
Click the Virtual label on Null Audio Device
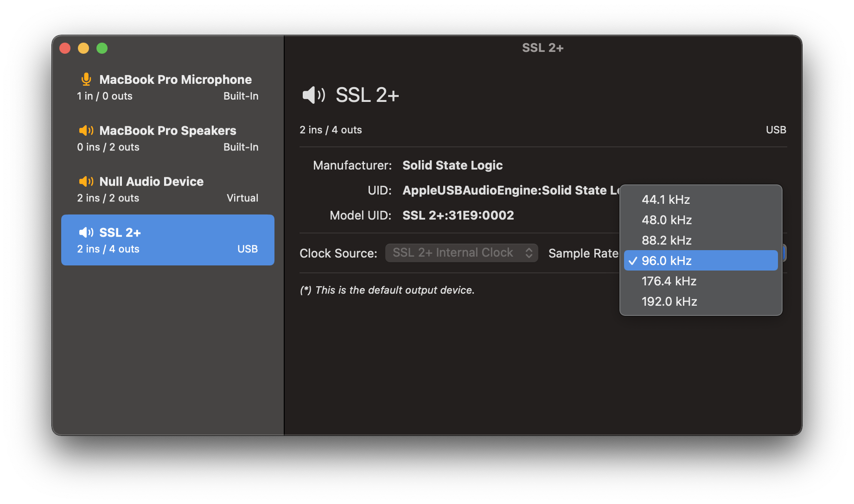(x=242, y=198)
